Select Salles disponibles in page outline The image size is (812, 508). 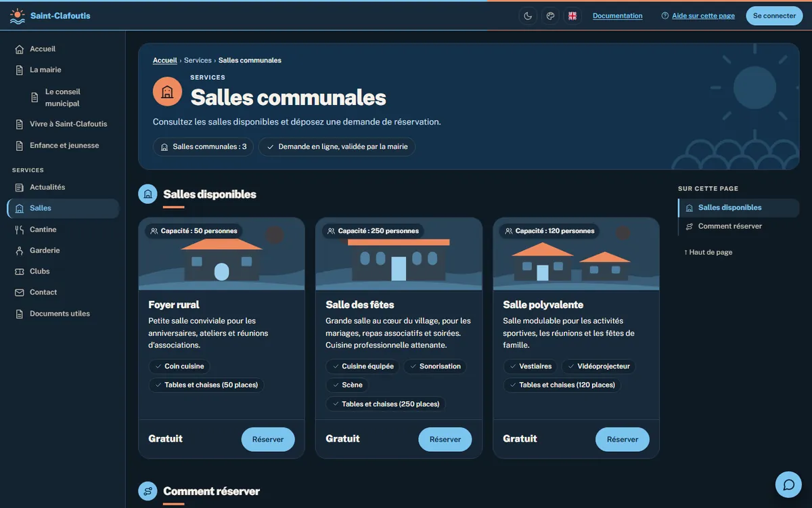[738, 208]
